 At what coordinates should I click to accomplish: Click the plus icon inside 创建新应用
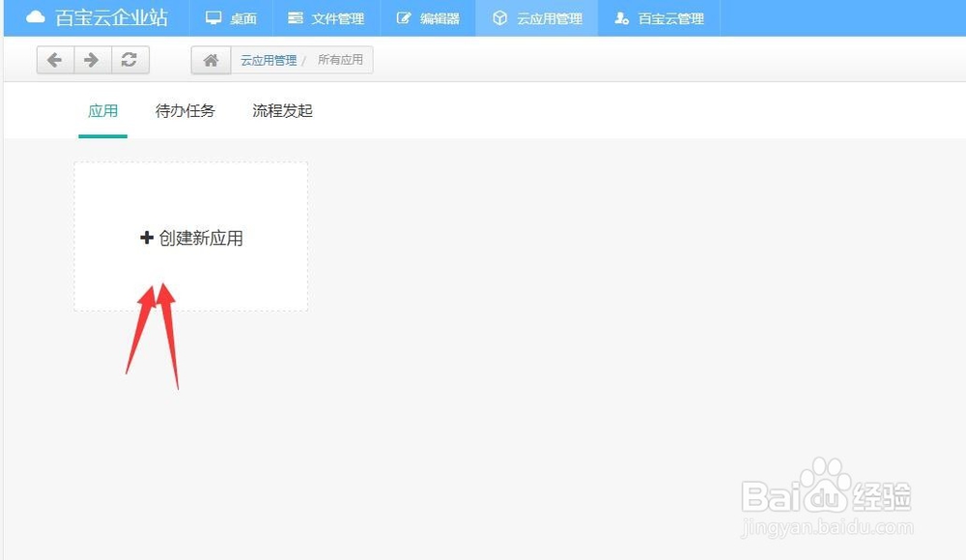[x=147, y=237]
